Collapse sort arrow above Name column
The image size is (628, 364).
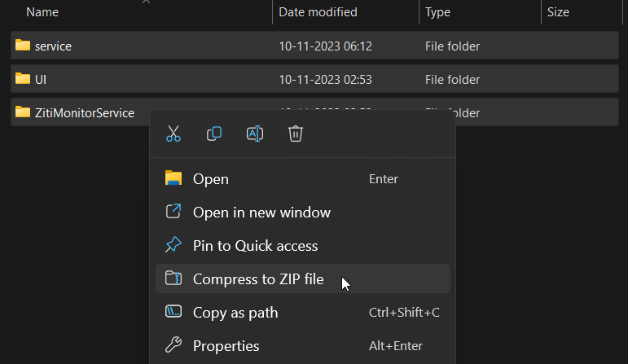coord(146,2)
